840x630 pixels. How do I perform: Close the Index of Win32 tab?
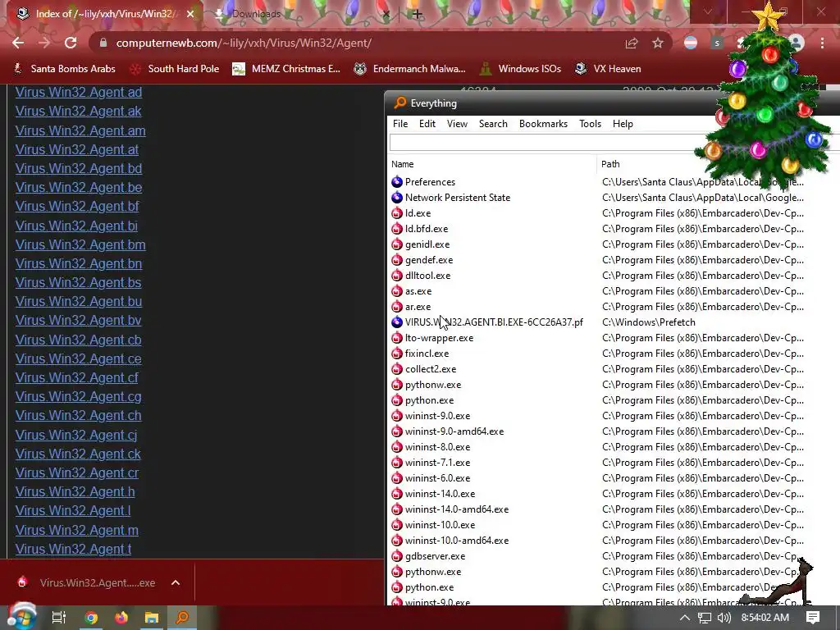[x=190, y=14]
